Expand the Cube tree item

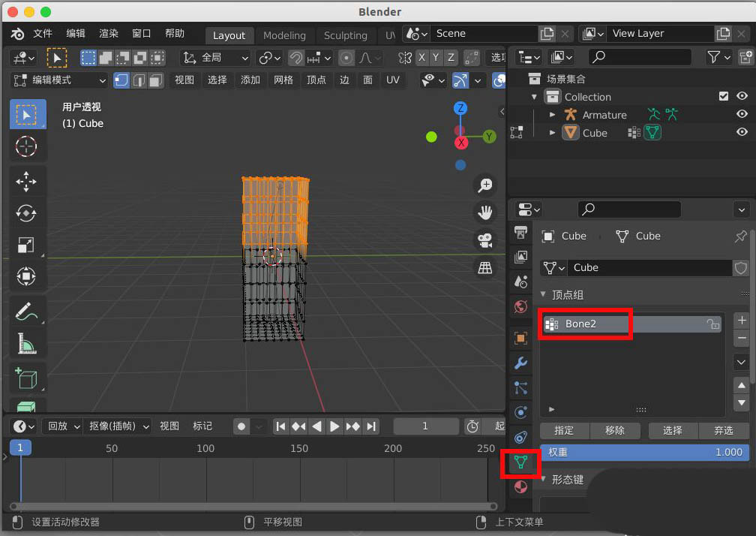[553, 133]
